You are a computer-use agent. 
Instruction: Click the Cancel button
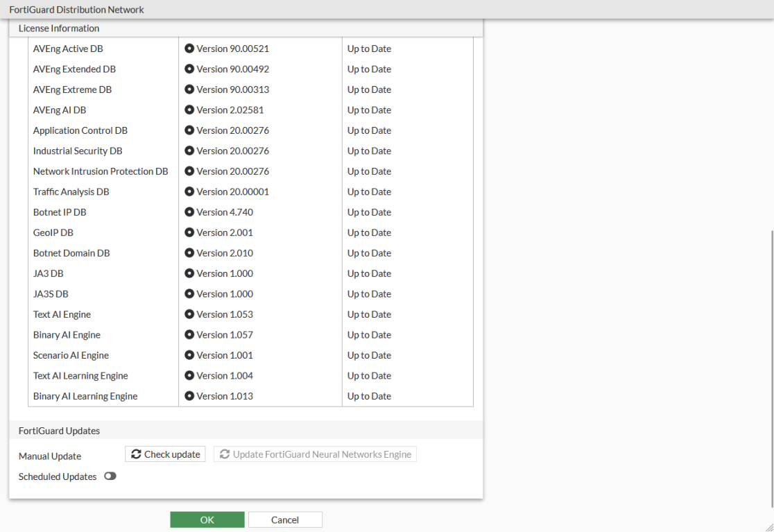pos(284,519)
